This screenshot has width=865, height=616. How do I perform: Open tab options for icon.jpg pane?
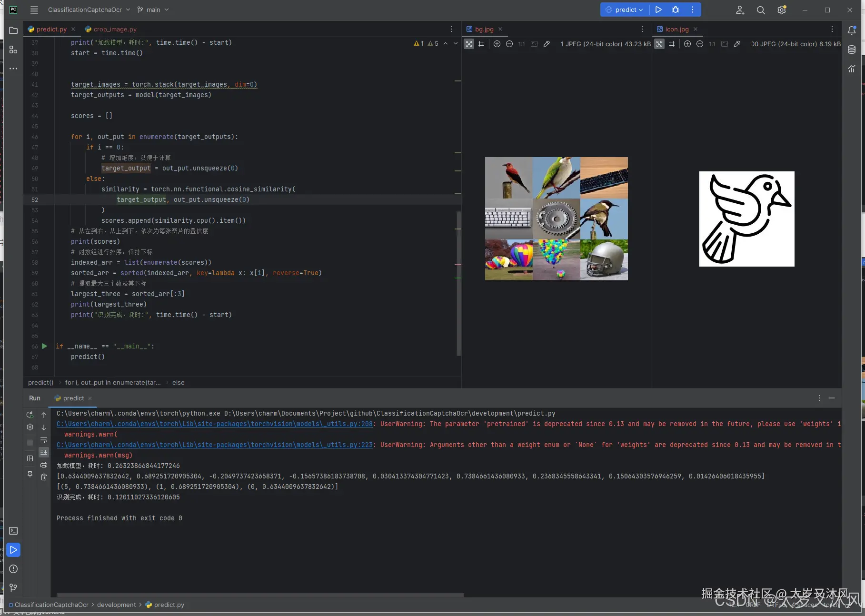click(x=832, y=29)
